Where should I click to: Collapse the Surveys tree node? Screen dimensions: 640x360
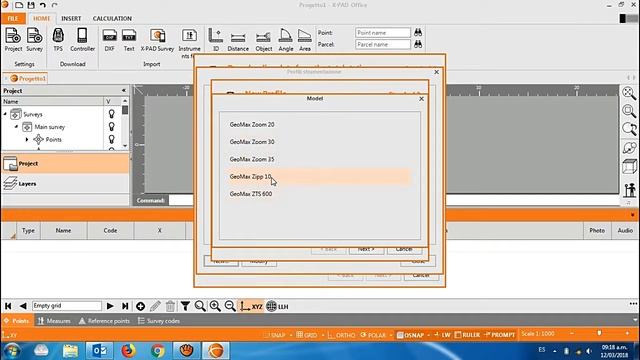pyautogui.click(x=5, y=114)
